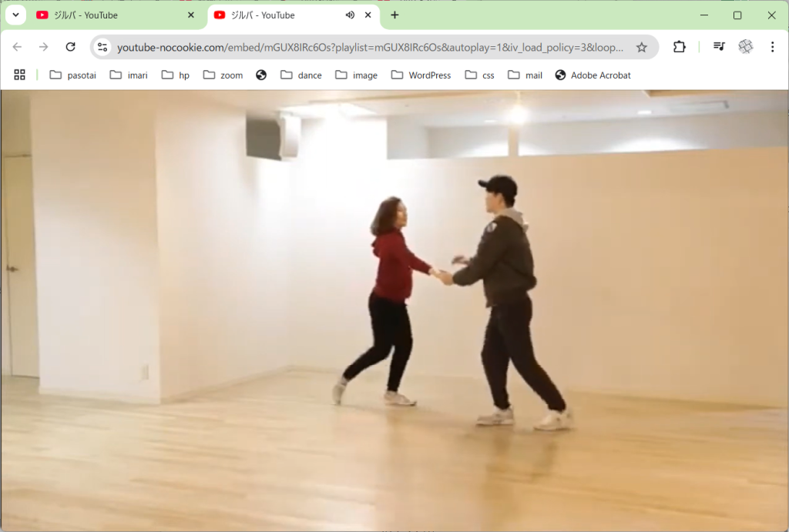Open Chrome three-dot menu

click(772, 47)
